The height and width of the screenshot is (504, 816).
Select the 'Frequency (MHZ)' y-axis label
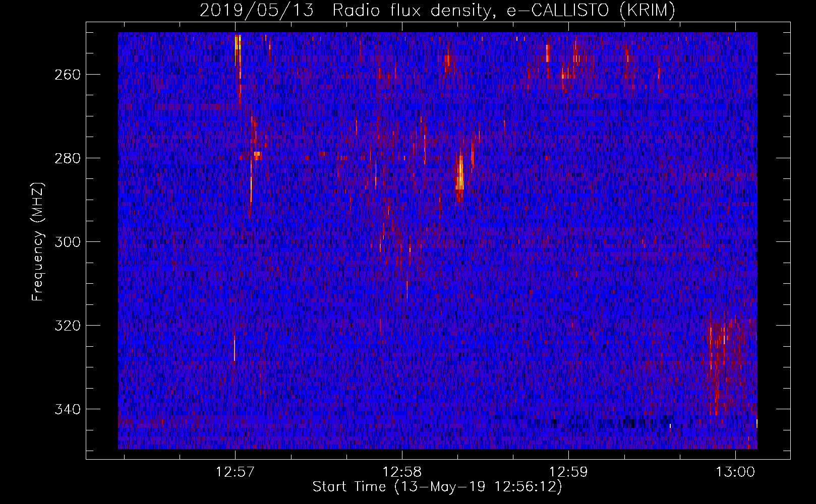[38, 241]
